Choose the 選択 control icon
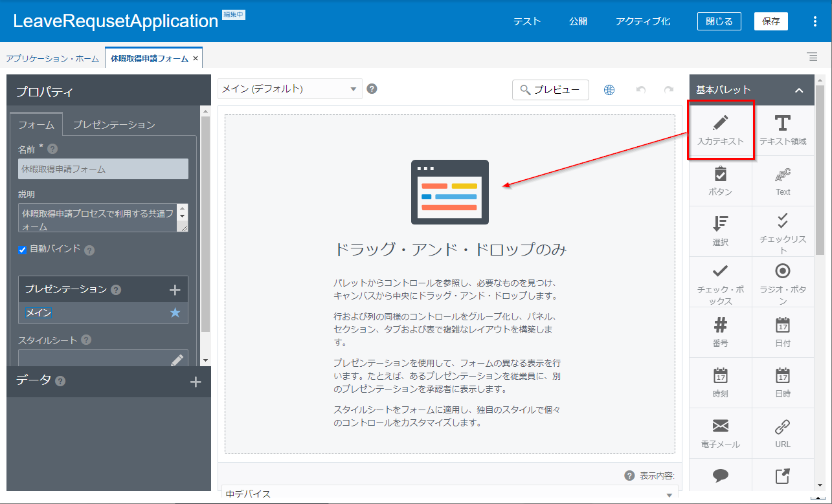 click(720, 231)
